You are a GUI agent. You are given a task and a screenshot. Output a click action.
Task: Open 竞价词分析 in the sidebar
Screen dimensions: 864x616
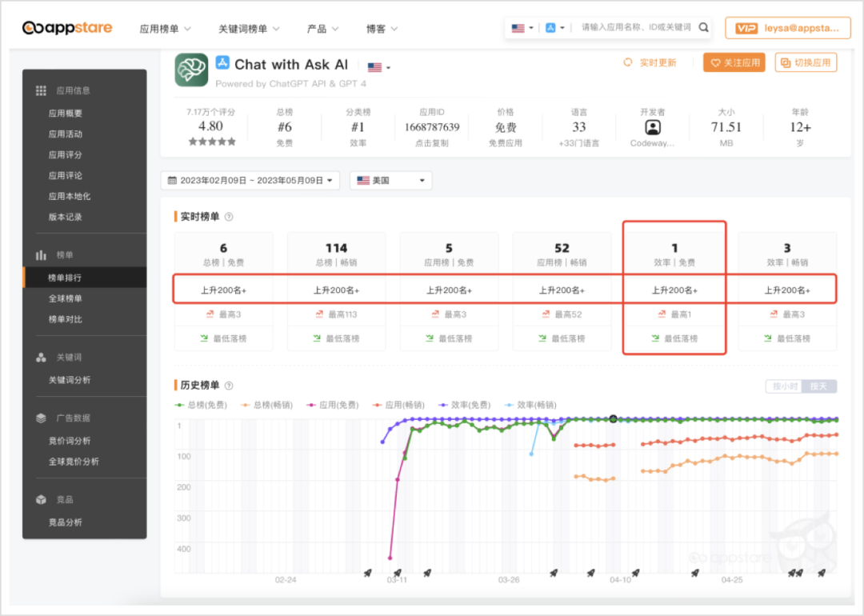pyautogui.click(x=70, y=441)
